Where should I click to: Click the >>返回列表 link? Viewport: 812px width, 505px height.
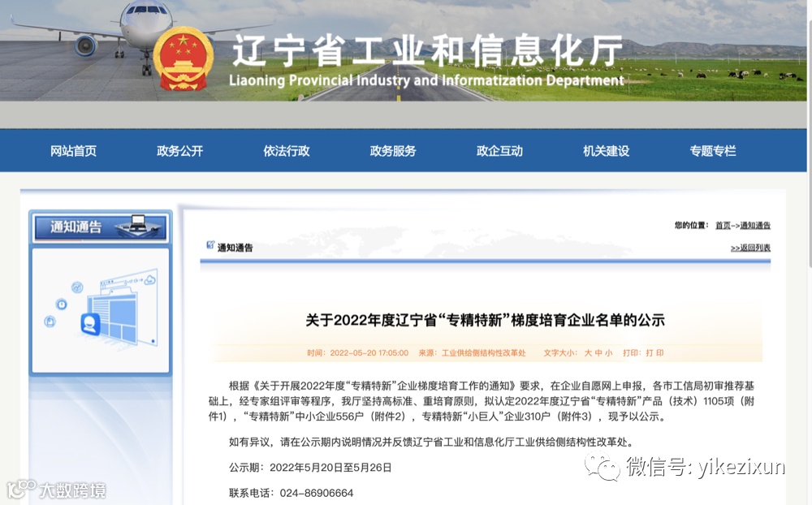click(750, 248)
